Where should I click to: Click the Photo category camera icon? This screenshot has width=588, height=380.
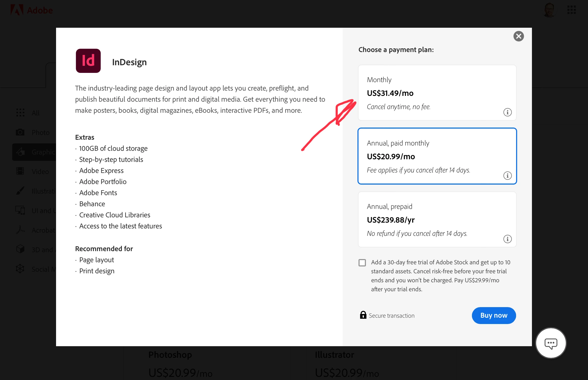click(20, 132)
